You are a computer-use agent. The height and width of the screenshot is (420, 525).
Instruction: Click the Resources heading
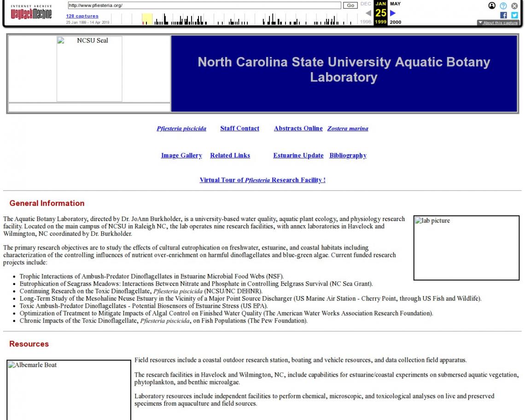tap(29, 344)
